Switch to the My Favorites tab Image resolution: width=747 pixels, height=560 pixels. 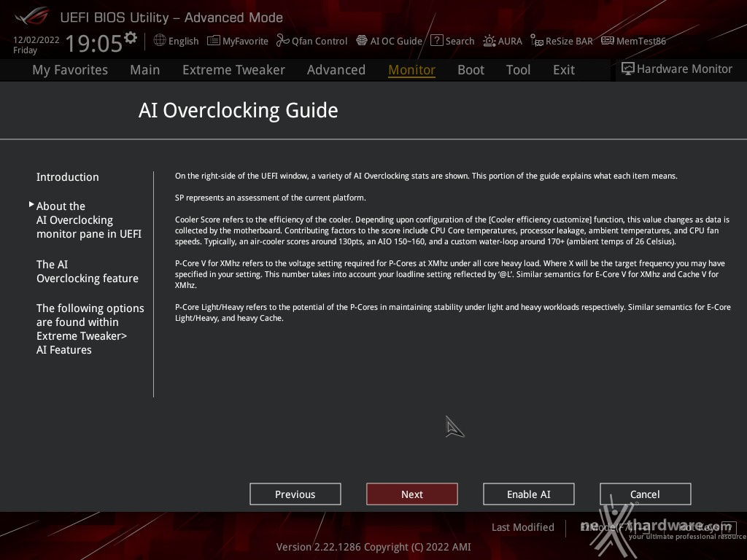70,70
